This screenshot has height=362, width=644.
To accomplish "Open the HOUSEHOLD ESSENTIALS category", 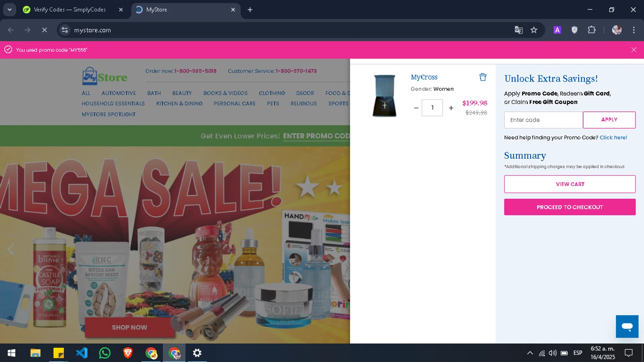I will (113, 103).
